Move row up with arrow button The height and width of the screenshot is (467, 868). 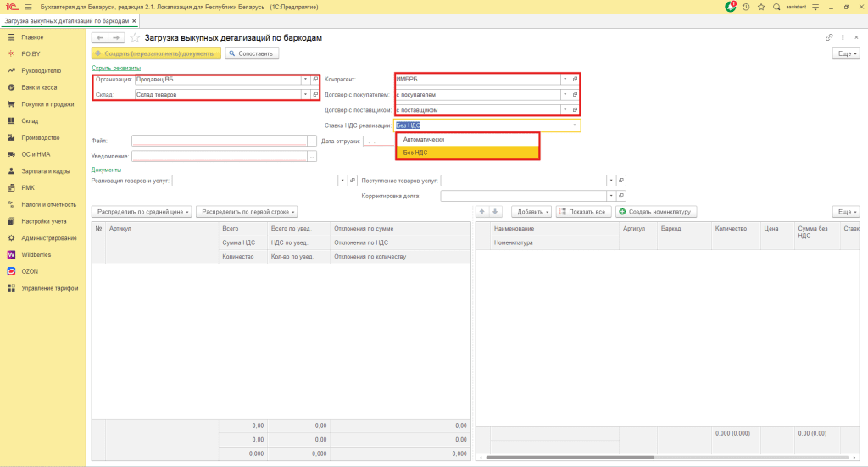pyautogui.click(x=482, y=211)
